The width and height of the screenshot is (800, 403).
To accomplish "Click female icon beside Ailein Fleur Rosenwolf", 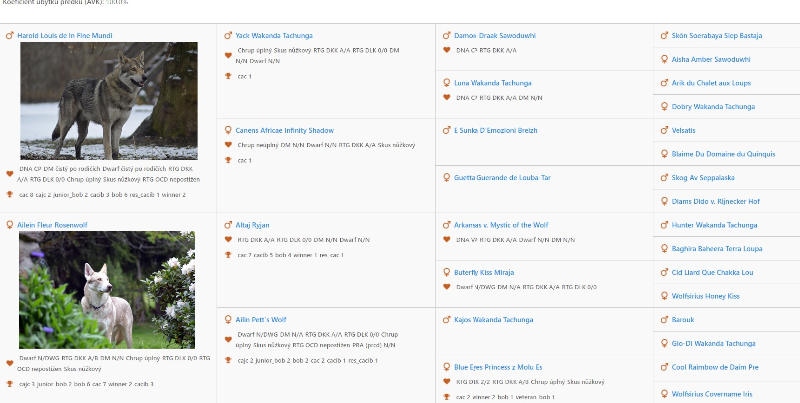I will [x=10, y=225].
